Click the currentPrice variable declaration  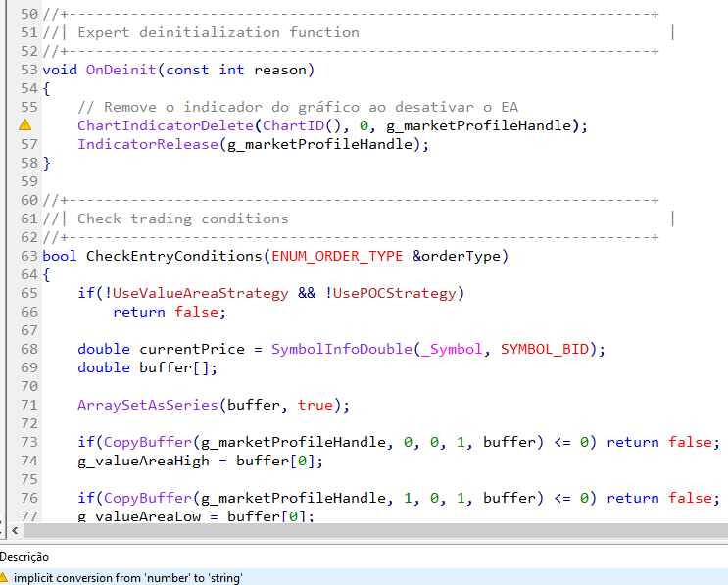192,349
